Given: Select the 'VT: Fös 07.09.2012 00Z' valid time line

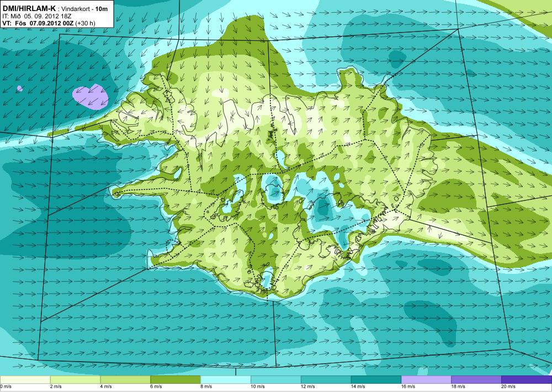Looking at the screenshot, I should 38,23.
